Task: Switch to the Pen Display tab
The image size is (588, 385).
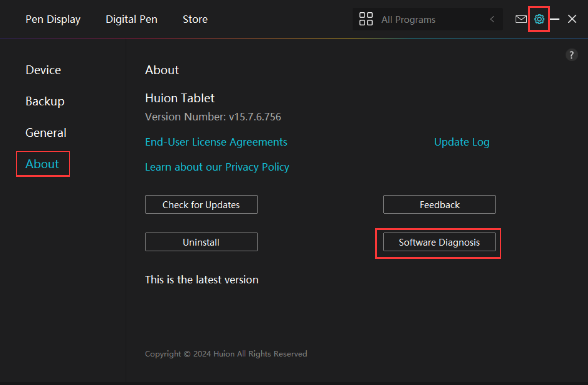Action: click(x=53, y=19)
